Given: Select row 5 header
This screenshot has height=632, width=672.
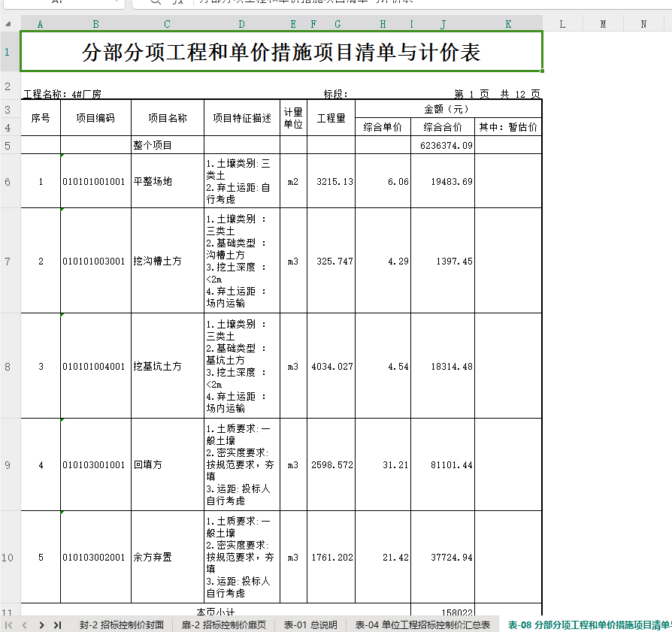Looking at the screenshot, I should pyautogui.click(x=10, y=145).
